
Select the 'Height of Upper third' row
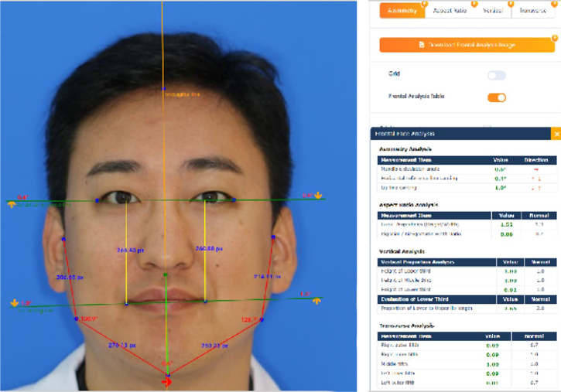pos(467,271)
